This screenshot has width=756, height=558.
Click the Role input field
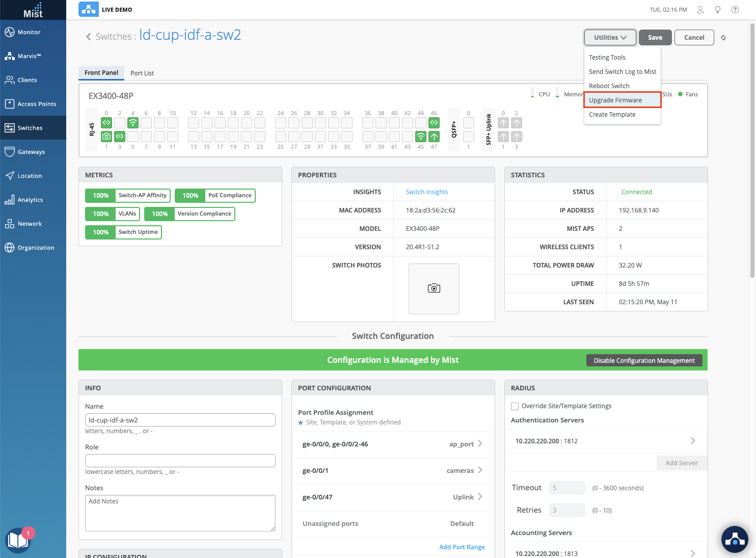coord(180,461)
